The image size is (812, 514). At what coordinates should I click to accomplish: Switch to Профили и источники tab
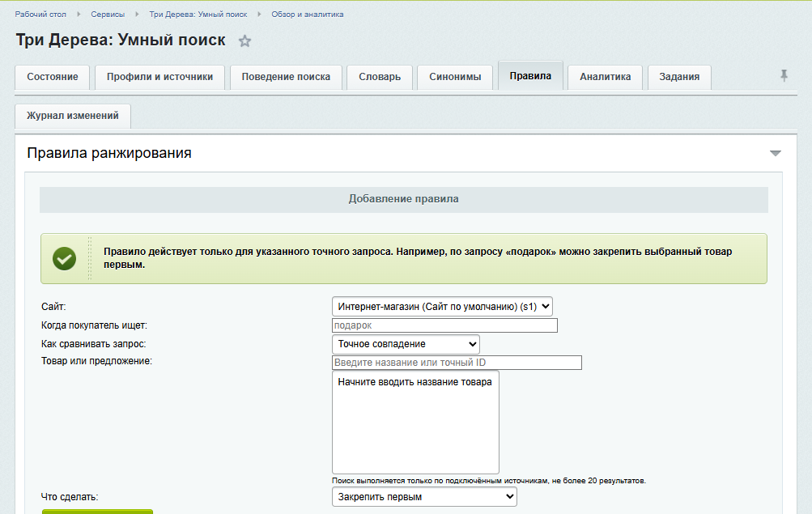pos(159,77)
